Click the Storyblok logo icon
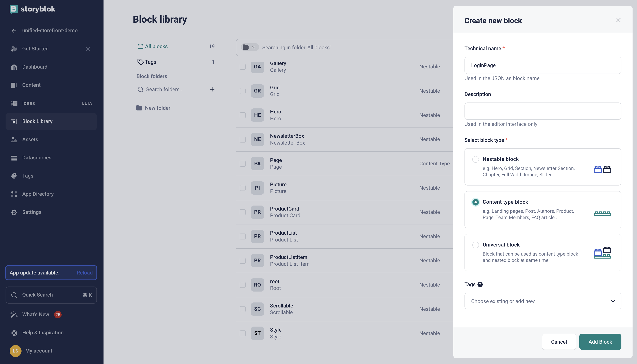This screenshot has height=364, width=637. point(14,9)
